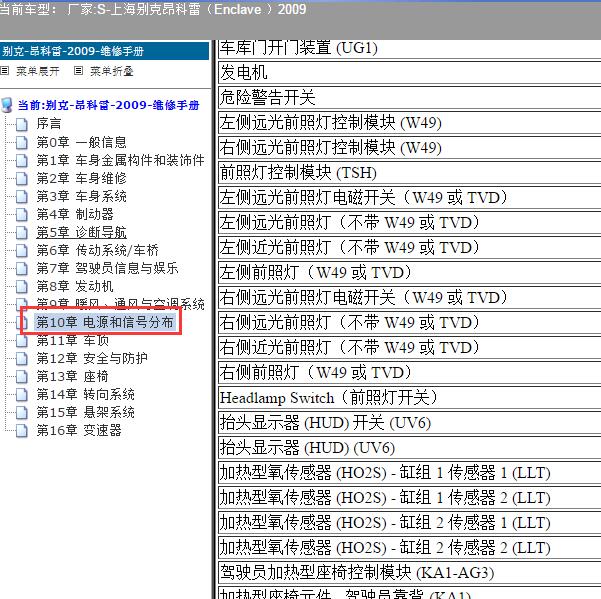Click the page icon for 第13章 座椅
The image size is (601, 599).
point(22,376)
